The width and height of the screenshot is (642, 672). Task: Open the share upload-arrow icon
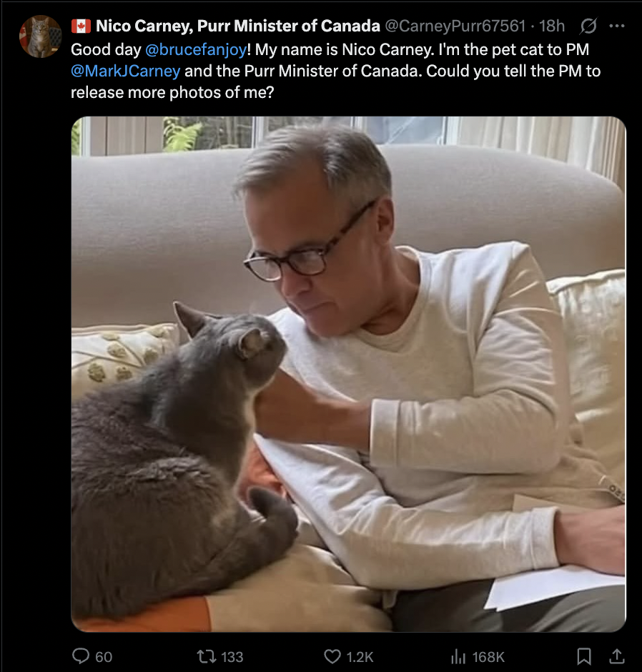coord(616,656)
